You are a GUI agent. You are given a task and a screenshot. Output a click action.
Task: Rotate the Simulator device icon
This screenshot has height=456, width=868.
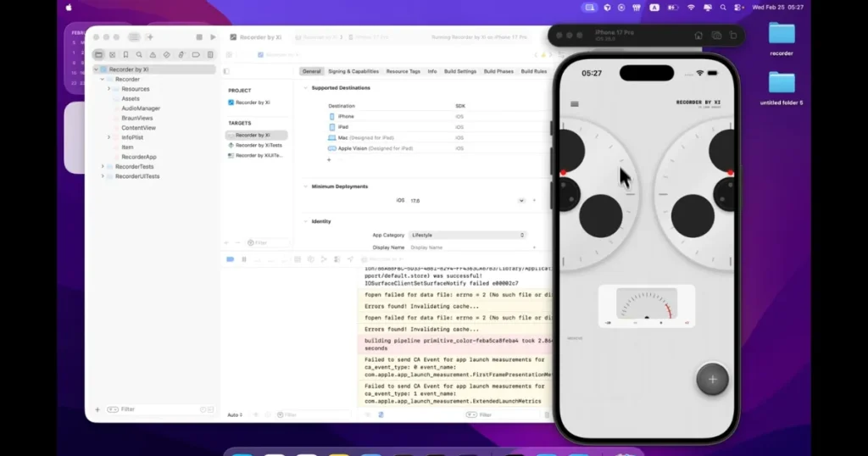pyautogui.click(x=733, y=36)
